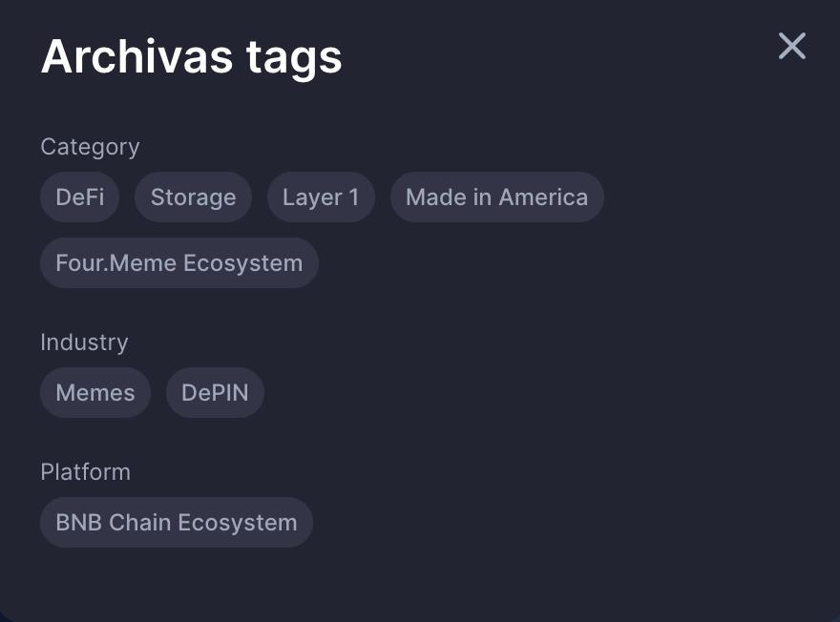Image resolution: width=840 pixels, height=622 pixels.
Task: Select the Memes industry tag
Action: [x=95, y=393]
